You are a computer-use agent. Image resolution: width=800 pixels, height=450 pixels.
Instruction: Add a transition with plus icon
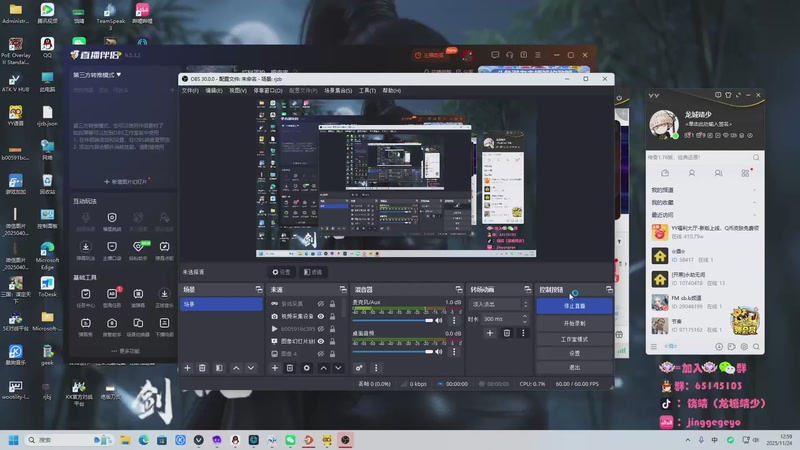pyautogui.click(x=490, y=333)
